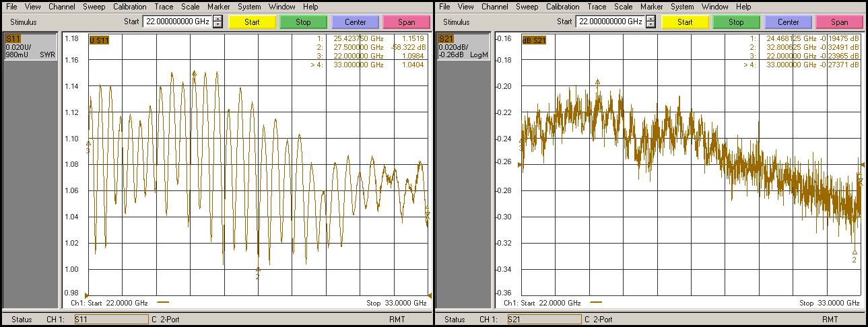The height and width of the screenshot is (327, 868).
Task: Click the right Start frequency input field
Action: tap(610, 22)
